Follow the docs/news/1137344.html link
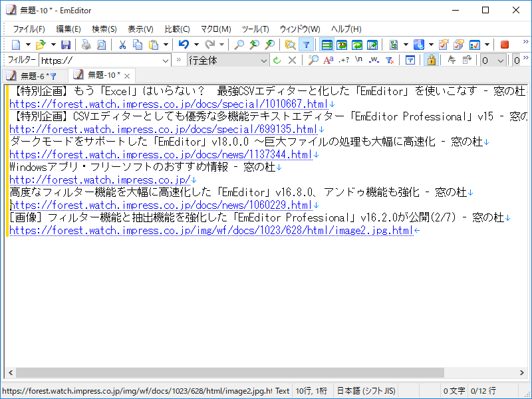This screenshot has height=399, width=532. 160,155
